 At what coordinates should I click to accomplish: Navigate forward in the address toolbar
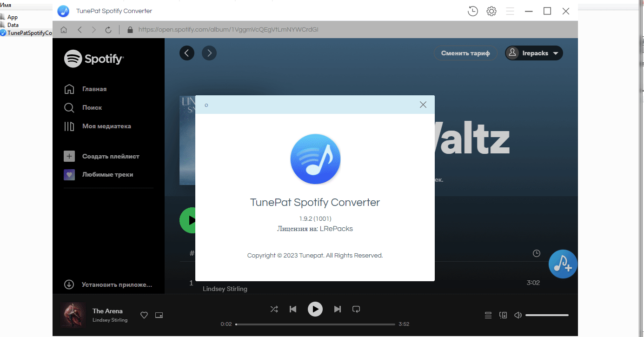[x=94, y=30]
